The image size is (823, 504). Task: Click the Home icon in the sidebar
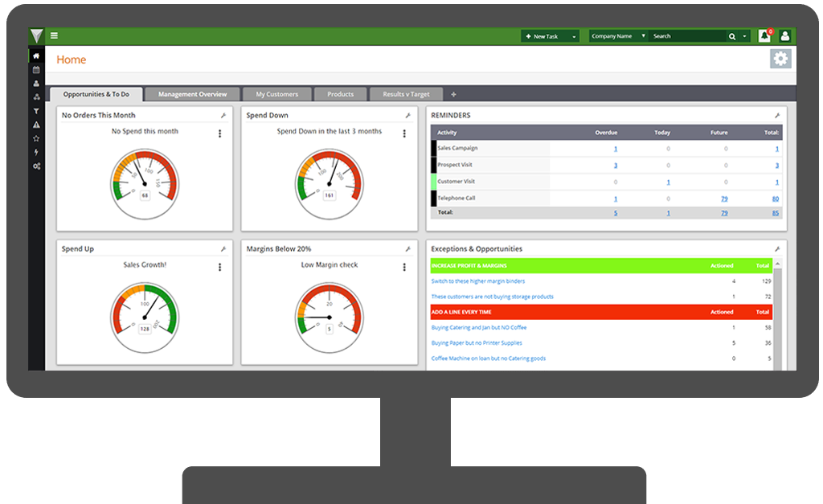[x=36, y=56]
